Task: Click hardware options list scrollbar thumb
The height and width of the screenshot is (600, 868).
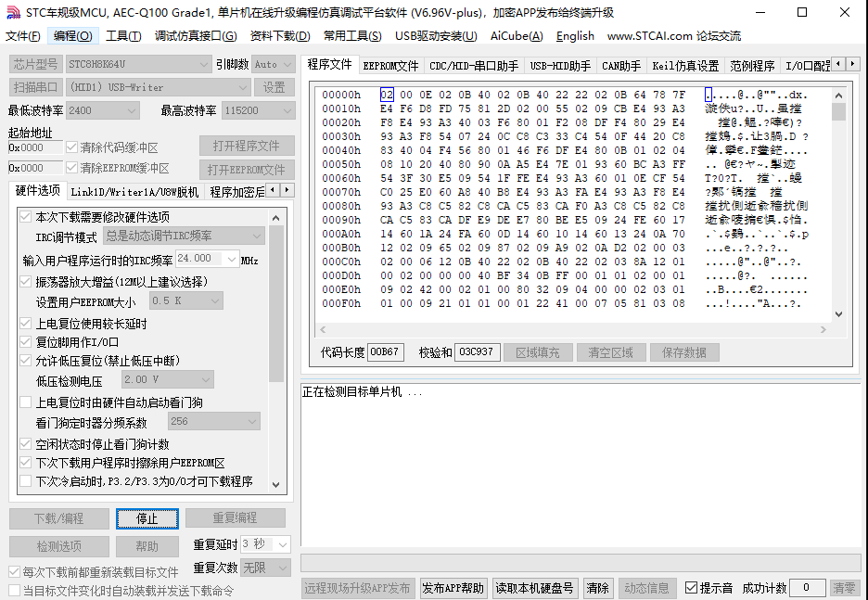Action: [x=276, y=303]
